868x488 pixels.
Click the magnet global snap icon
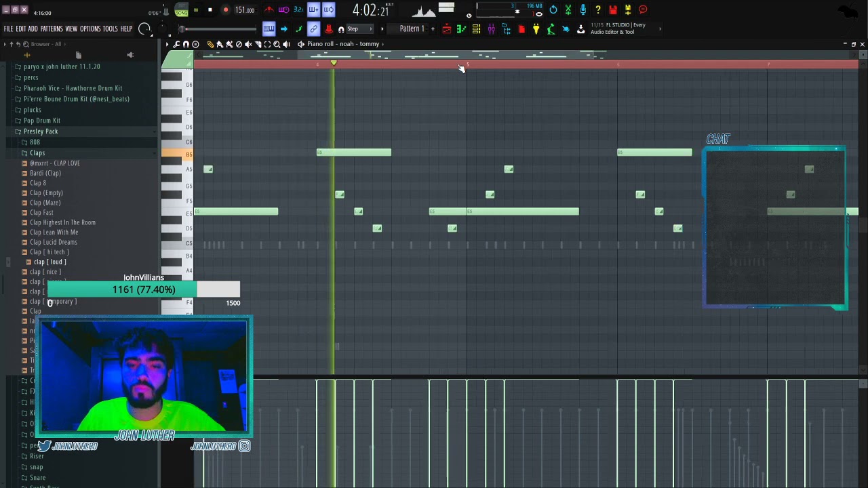tap(341, 29)
